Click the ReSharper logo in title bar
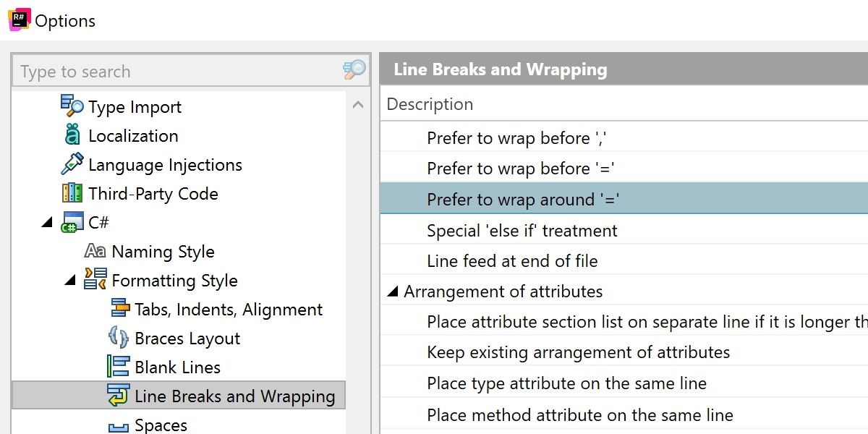 pos(20,20)
